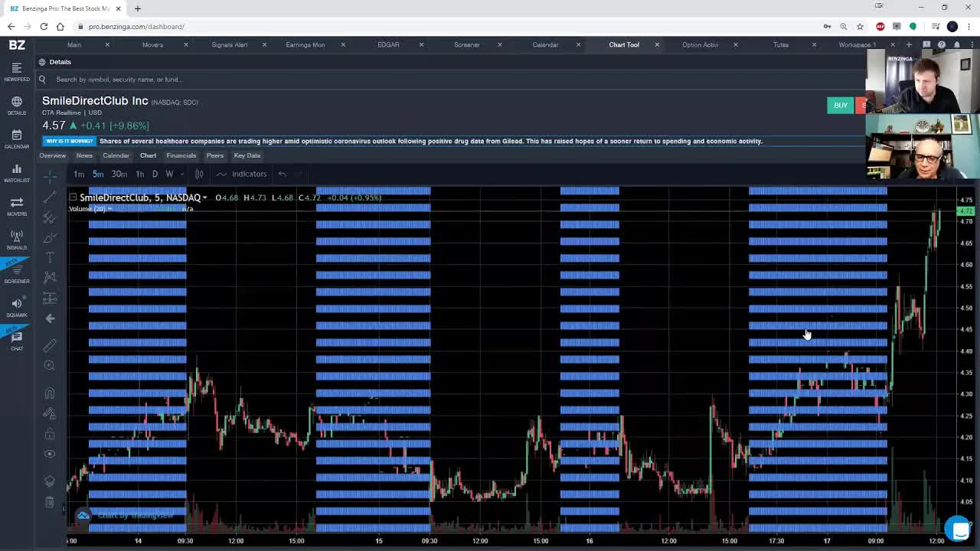Select the crosshair cursor tool
The width and height of the screenshot is (980, 551).
tap(50, 177)
